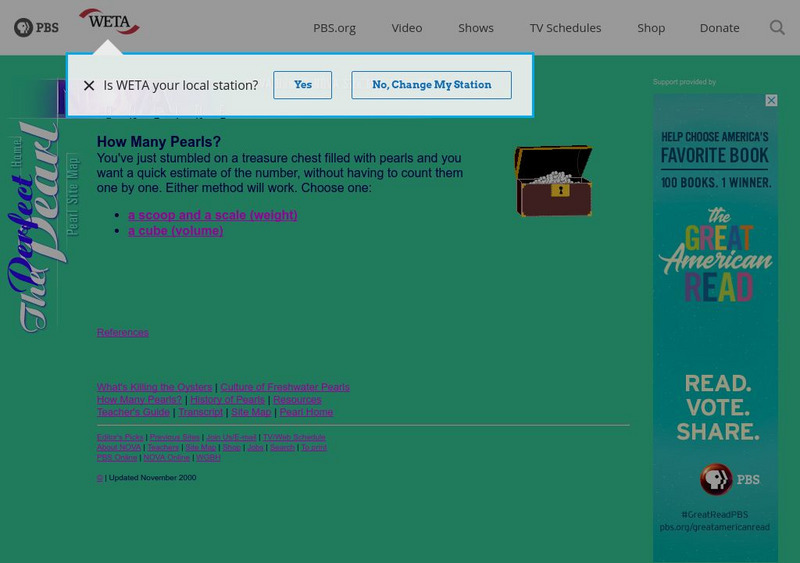Click the PBS logo inside the ad
800x563 pixels.
tap(730, 480)
